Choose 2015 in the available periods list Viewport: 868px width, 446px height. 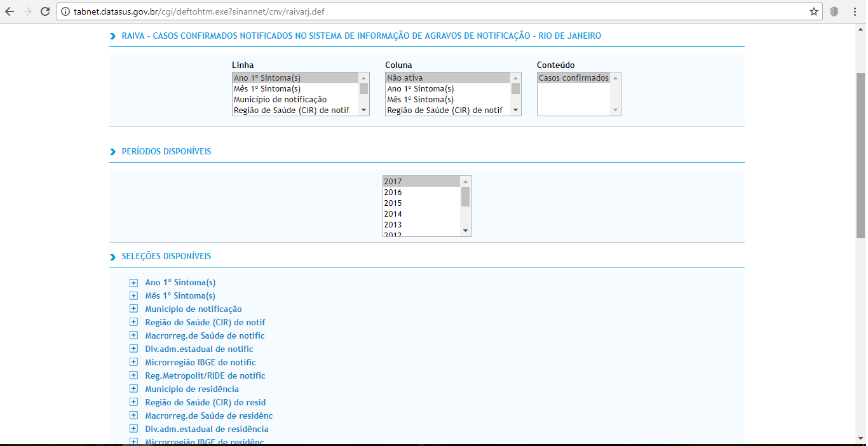393,203
